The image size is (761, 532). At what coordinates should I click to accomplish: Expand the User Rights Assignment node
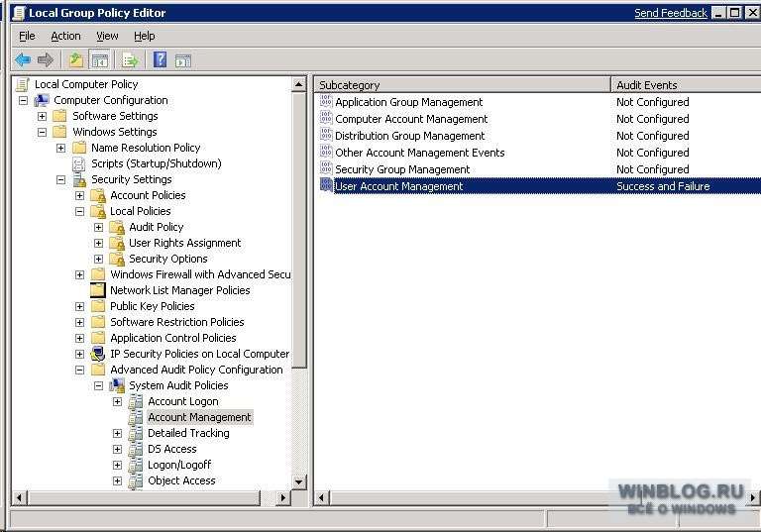98,243
